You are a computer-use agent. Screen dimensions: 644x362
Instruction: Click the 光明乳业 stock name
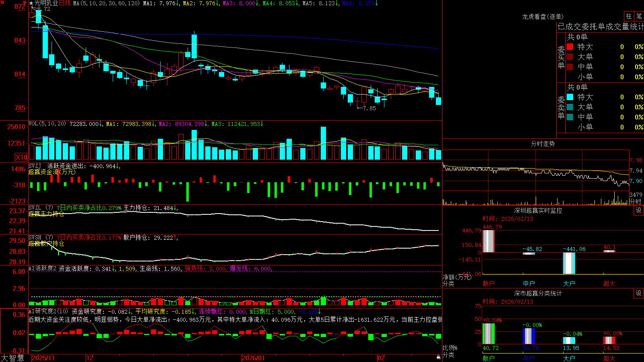pos(46,3)
